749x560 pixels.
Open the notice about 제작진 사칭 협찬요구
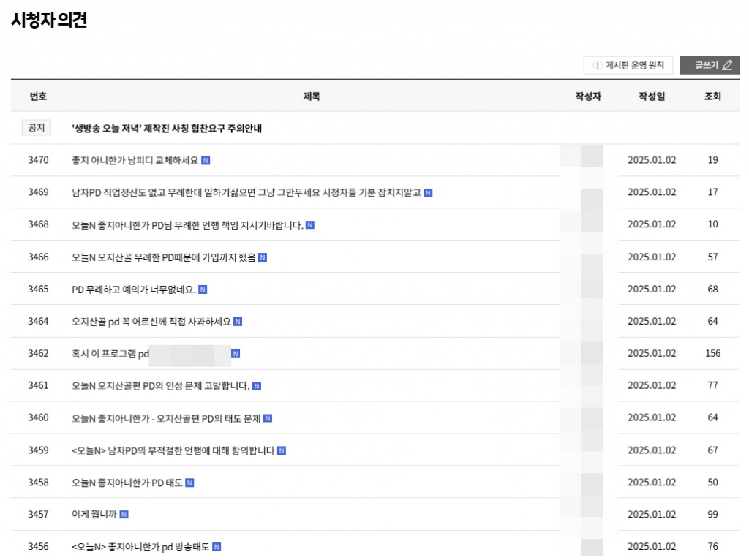[x=167, y=128]
